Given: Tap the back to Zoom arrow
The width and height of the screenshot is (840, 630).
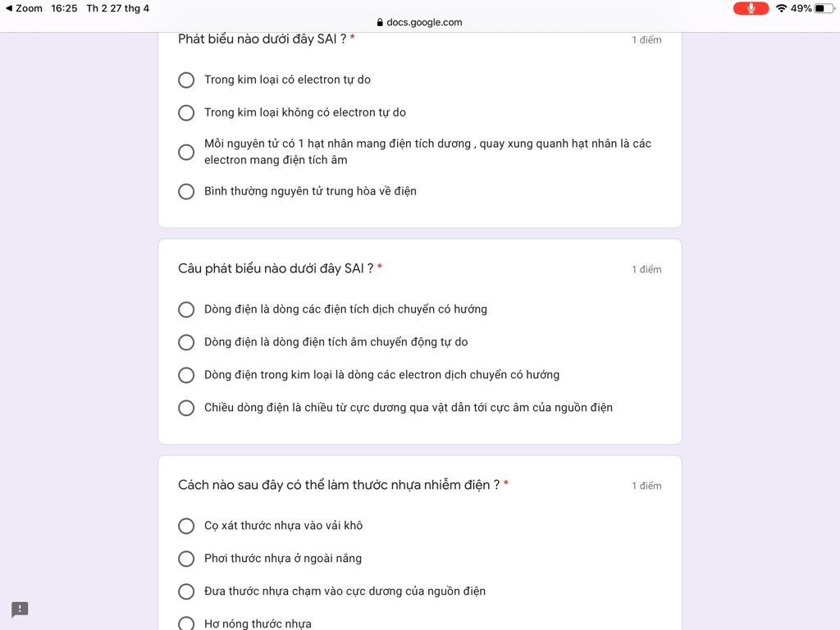Looking at the screenshot, I should pyautogui.click(x=8, y=8).
